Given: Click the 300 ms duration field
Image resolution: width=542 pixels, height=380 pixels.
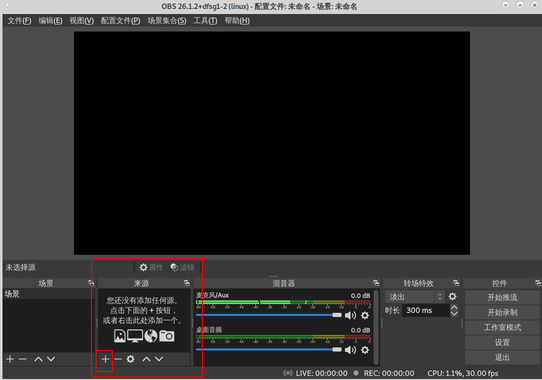Looking at the screenshot, I should pos(426,310).
